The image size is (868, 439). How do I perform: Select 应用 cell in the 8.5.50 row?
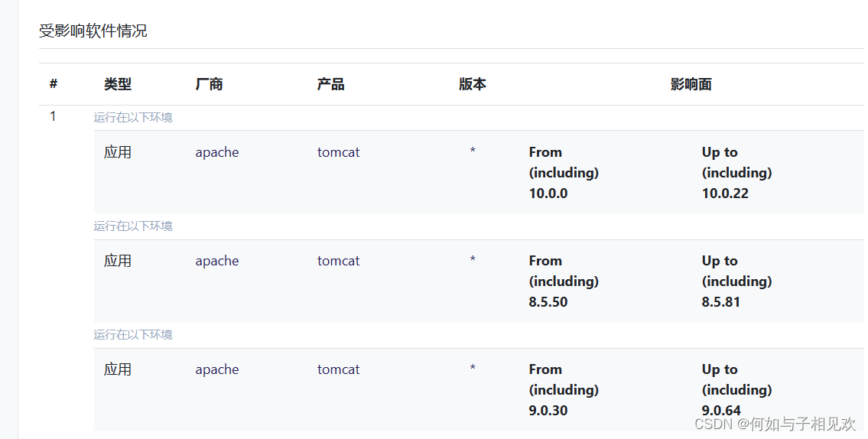(x=117, y=261)
